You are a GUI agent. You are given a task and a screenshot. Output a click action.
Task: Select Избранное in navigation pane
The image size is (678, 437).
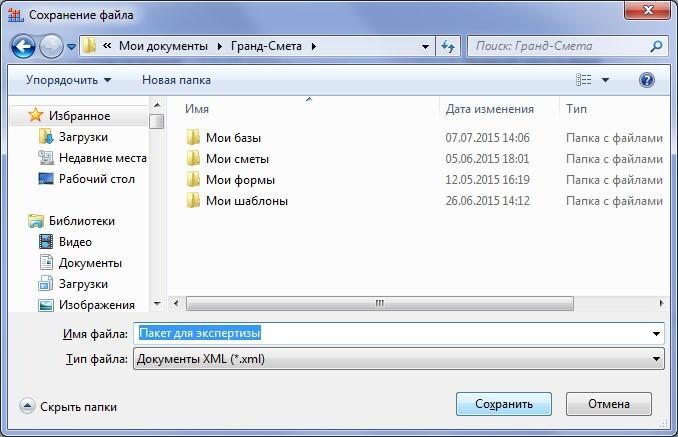[x=80, y=116]
